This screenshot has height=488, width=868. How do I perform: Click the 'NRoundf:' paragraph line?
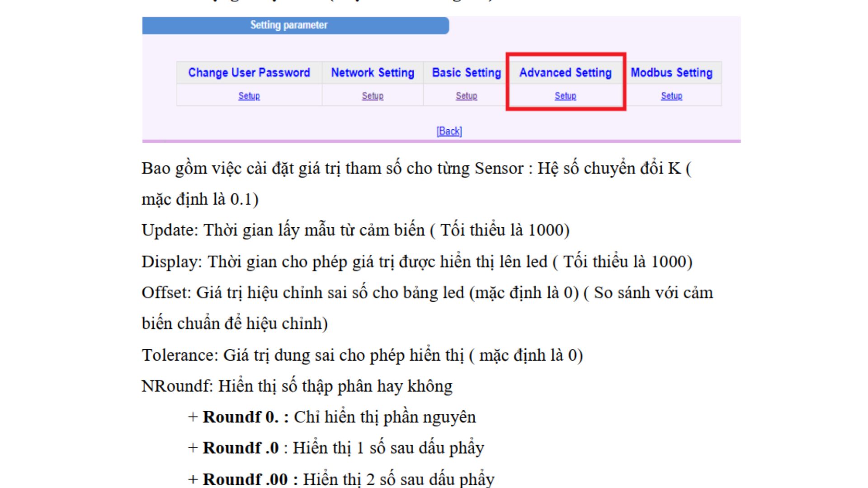point(297,386)
